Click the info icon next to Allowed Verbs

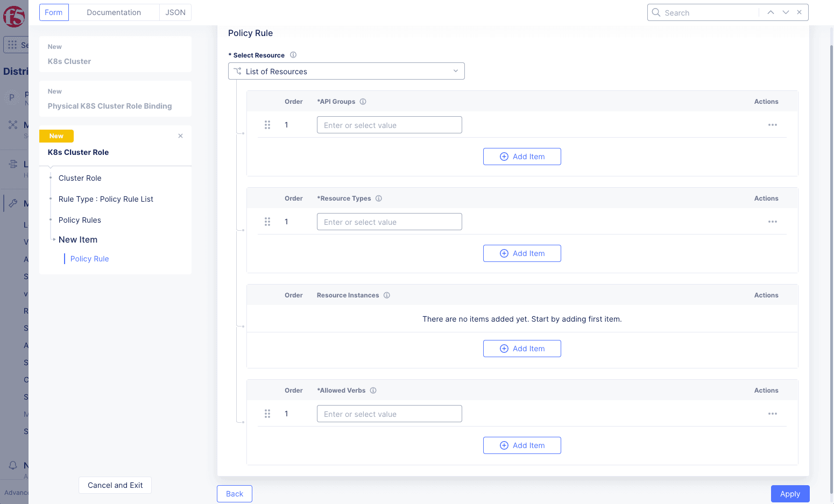(x=373, y=391)
